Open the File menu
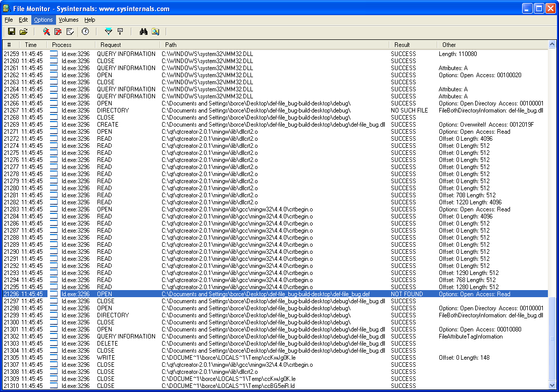Screen dimensions: 559x392 (9, 20)
